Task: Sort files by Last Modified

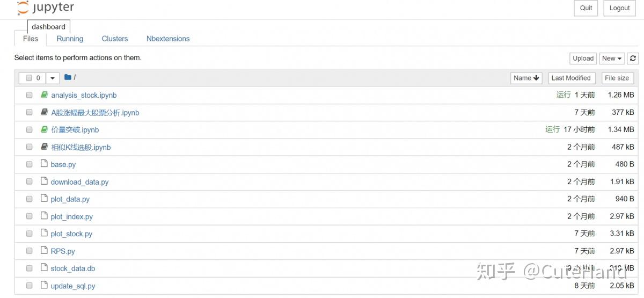Action: (570, 78)
